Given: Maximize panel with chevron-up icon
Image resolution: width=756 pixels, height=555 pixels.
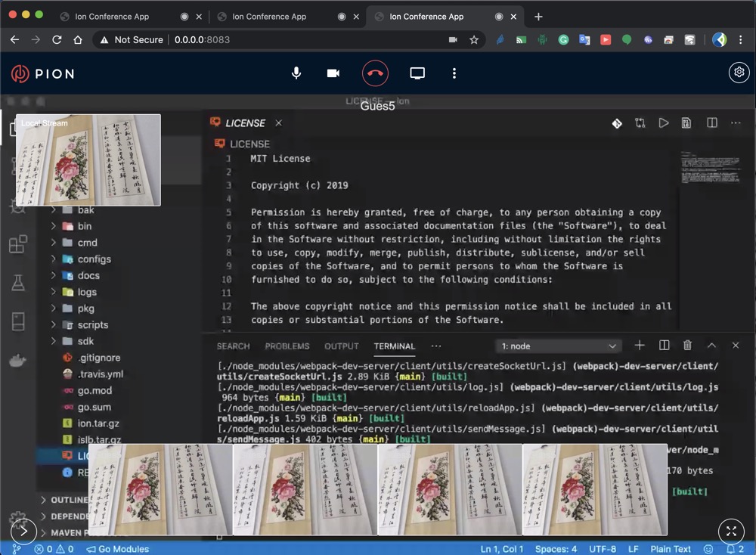Looking at the screenshot, I should (711, 346).
